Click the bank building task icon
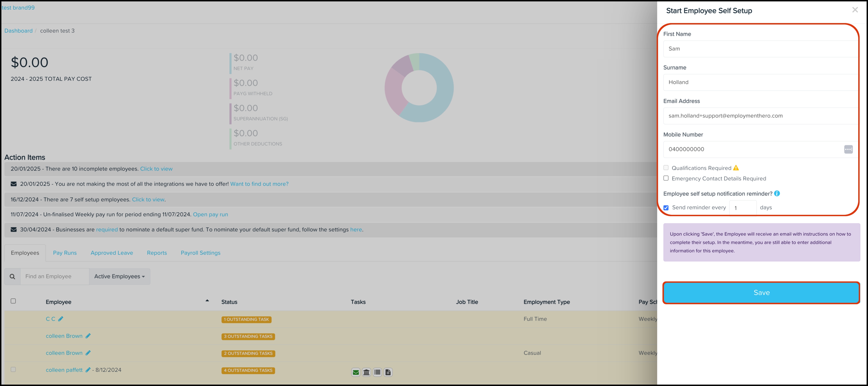 tap(366, 372)
